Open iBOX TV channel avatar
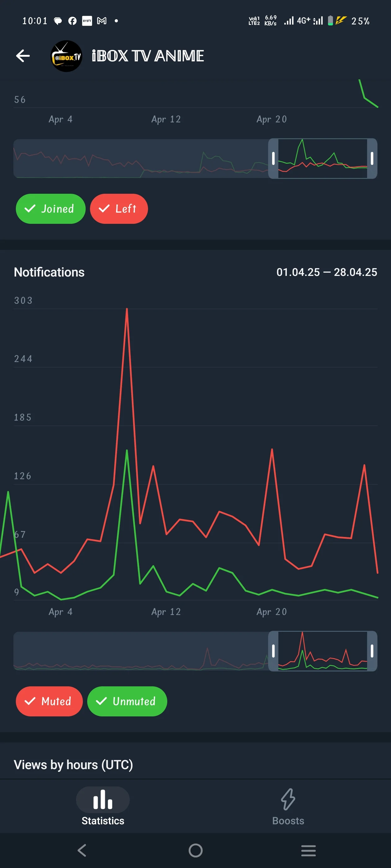Viewport: 391px width, 868px height. point(66,56)
